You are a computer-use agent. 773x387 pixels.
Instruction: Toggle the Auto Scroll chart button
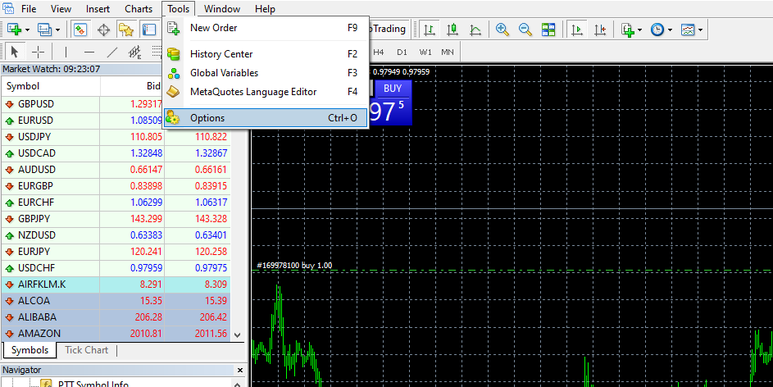(x=577, y=30)
